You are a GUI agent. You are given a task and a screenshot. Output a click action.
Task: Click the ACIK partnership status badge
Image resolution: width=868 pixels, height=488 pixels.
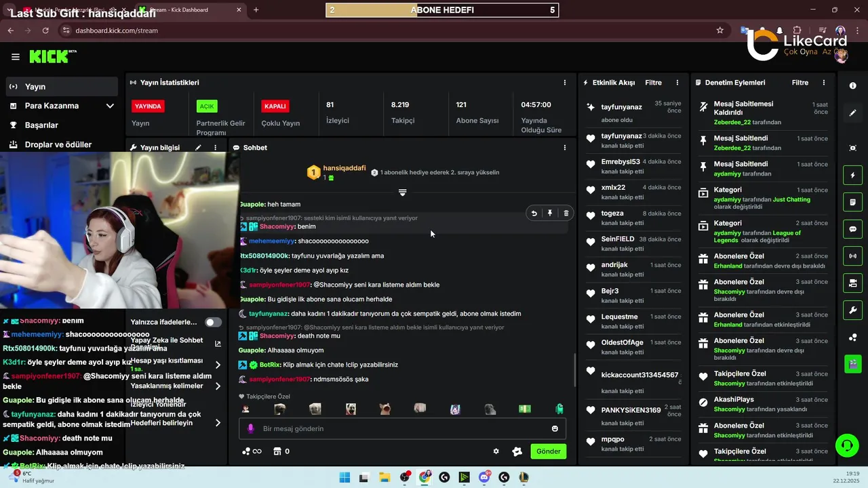click(x=207, y=106)
